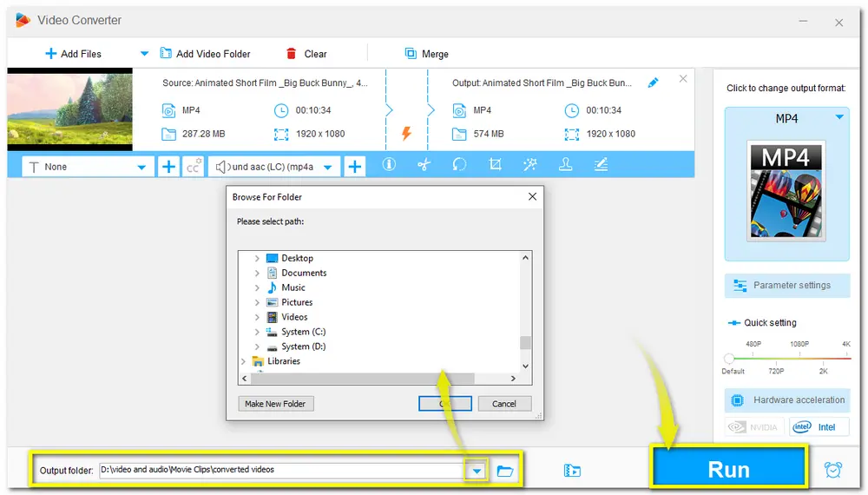
Task: Expand the System (C:) tree node
Action: click(x=257, y=332)
